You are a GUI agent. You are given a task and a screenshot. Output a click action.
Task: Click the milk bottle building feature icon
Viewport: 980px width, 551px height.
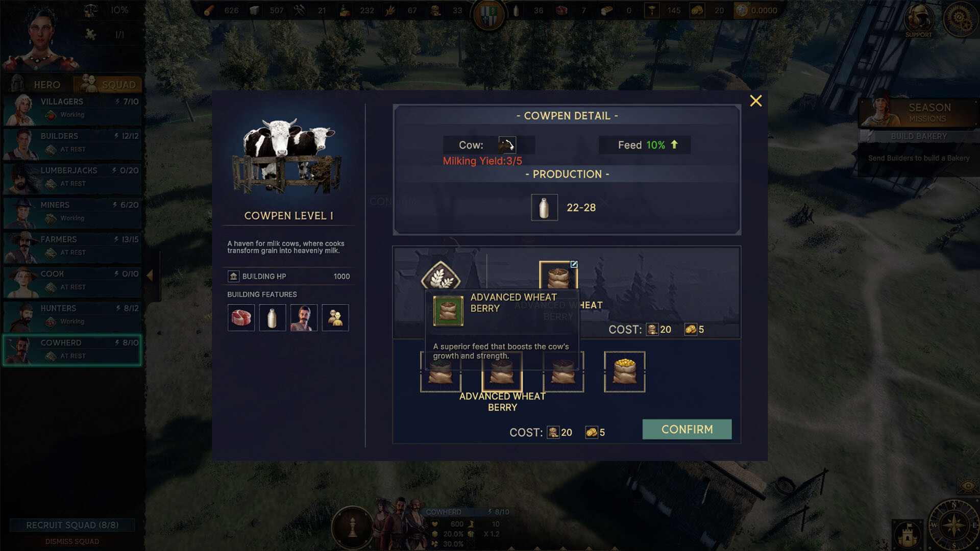[272, 318]
